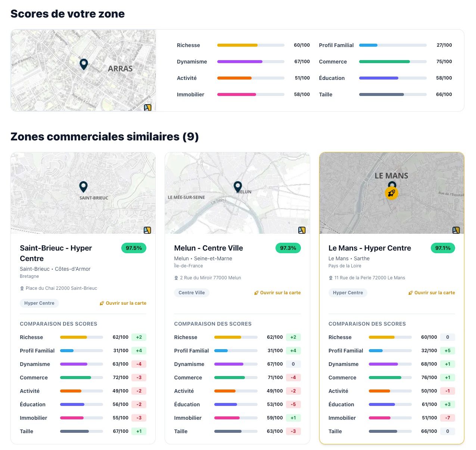
Task: Click the Centre Ville tag on Melun card
Action: click(x=192, y=293)
